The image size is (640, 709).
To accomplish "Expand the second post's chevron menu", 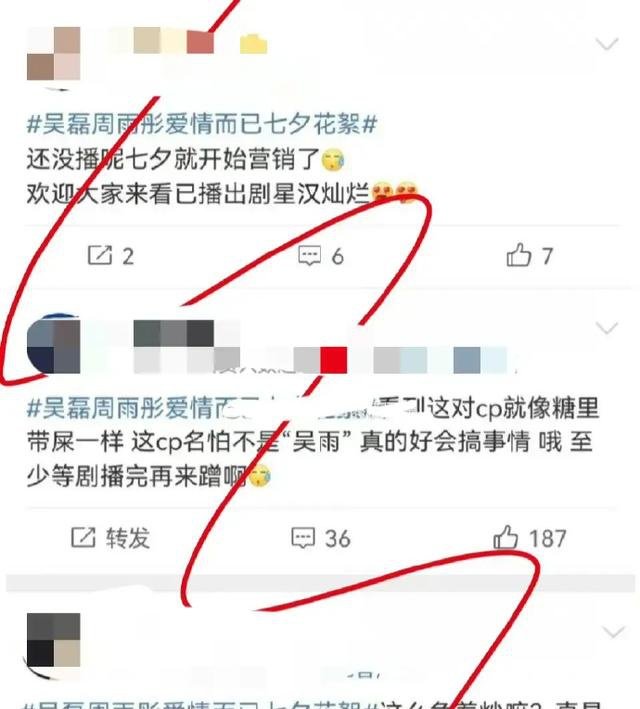I will pyautogui.click(x=607, y=327).
